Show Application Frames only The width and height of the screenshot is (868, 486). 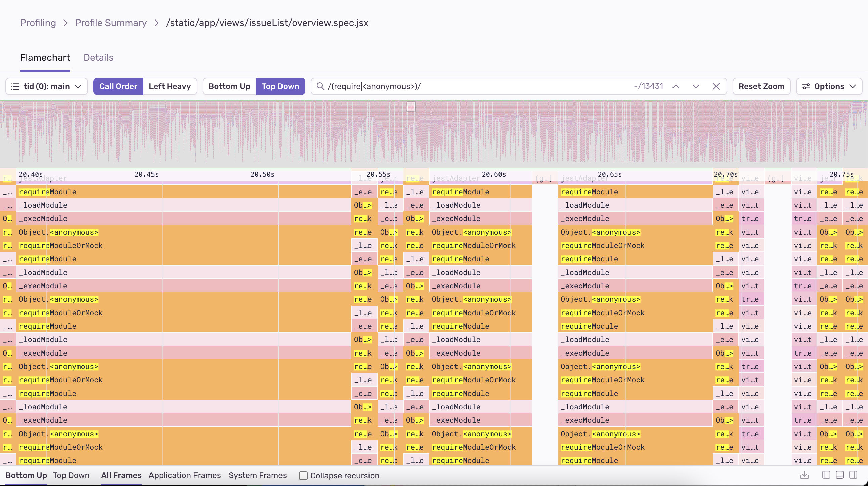(185, 475)
